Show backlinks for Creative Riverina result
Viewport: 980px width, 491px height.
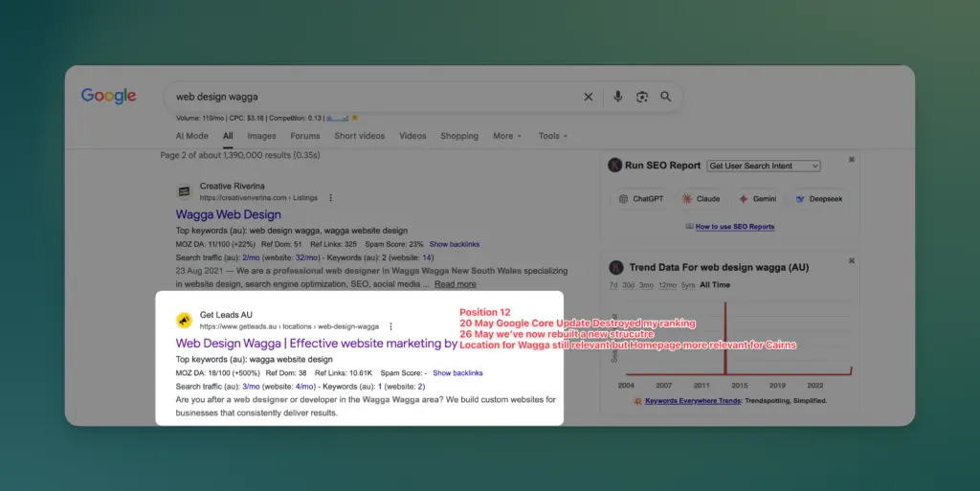point(455,244)
